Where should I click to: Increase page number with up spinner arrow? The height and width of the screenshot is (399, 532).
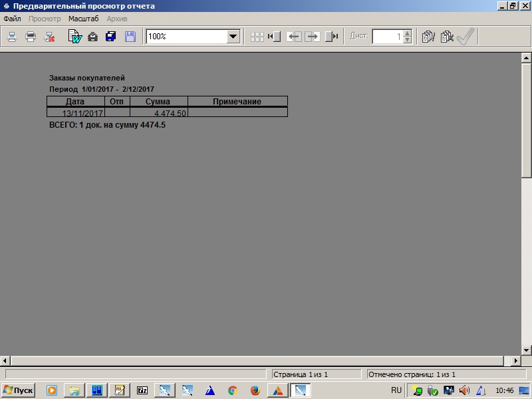coord(408,33)
